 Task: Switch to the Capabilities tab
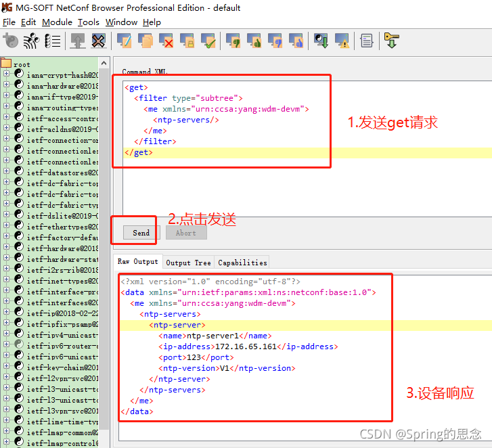tap(242, 263)
